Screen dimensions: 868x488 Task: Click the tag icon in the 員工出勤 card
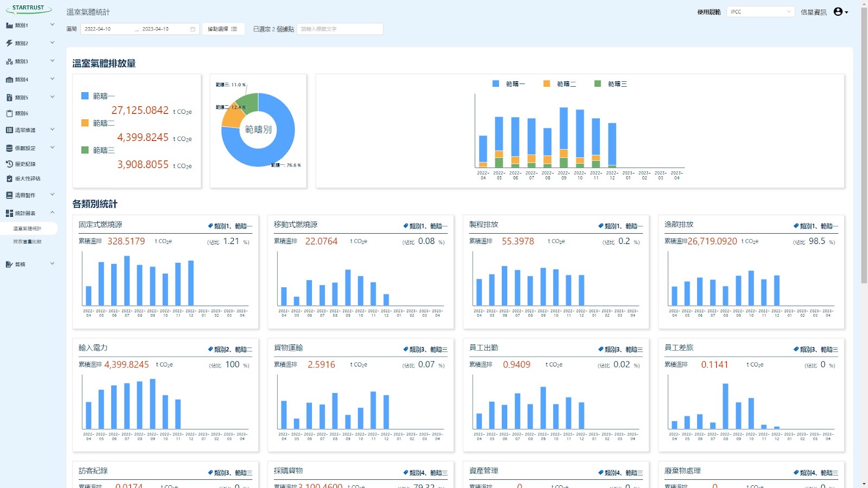[x=601, y=350]
